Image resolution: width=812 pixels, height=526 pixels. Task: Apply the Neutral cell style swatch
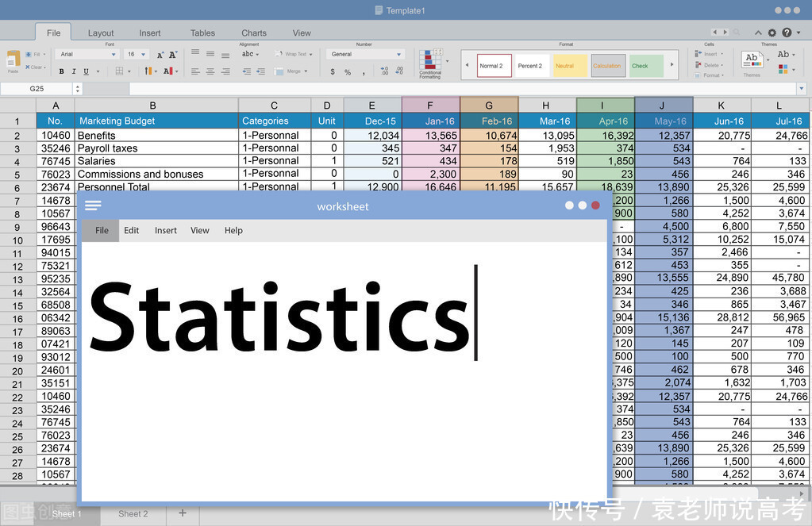(x=570, y=66)
